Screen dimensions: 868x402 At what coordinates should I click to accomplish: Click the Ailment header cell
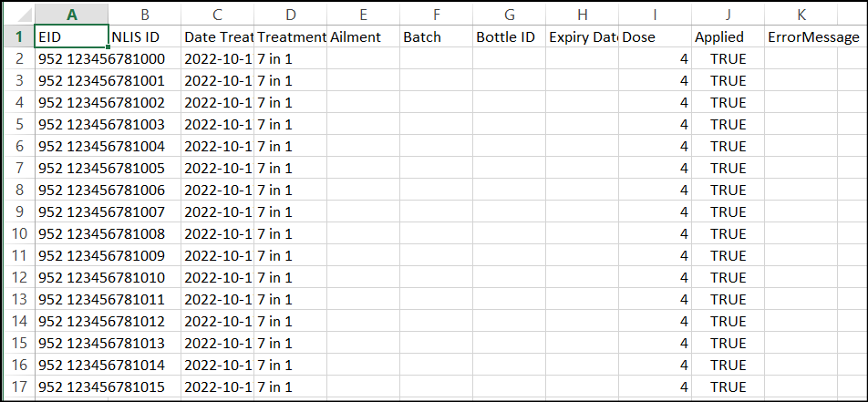(x=363, y=37)
